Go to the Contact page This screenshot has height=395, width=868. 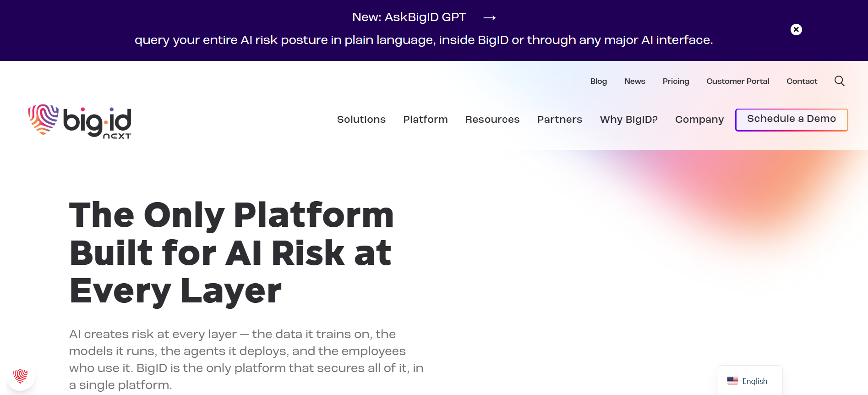click(802, 81)
